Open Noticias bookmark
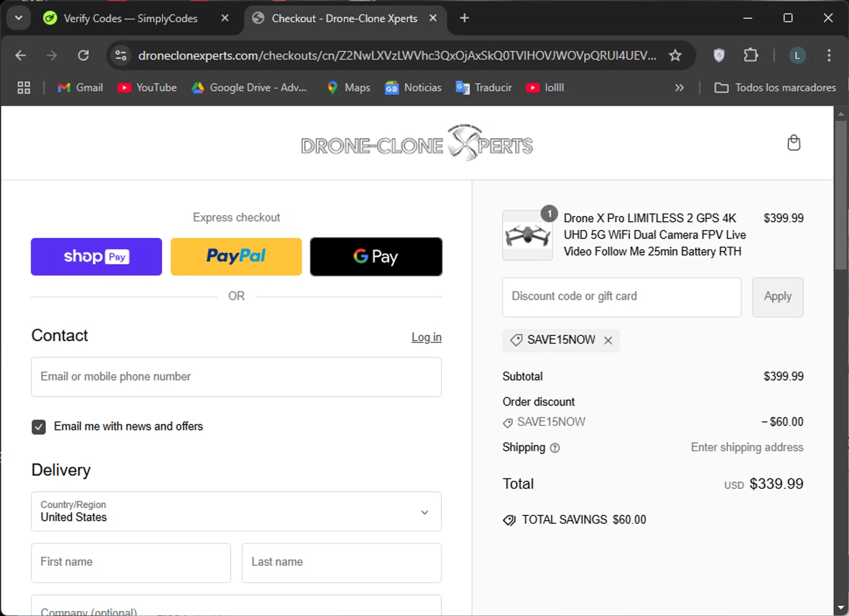The image size is (849, 616). pos(413,88)
